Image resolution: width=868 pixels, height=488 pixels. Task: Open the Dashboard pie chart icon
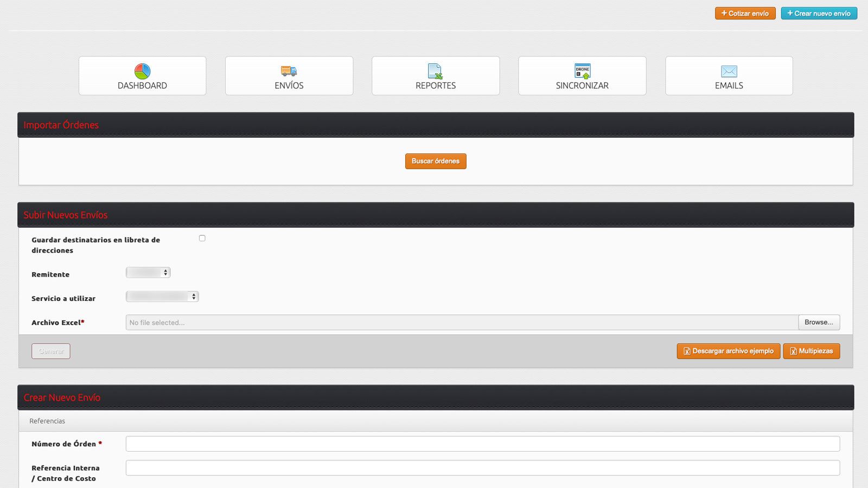[142, 71]
